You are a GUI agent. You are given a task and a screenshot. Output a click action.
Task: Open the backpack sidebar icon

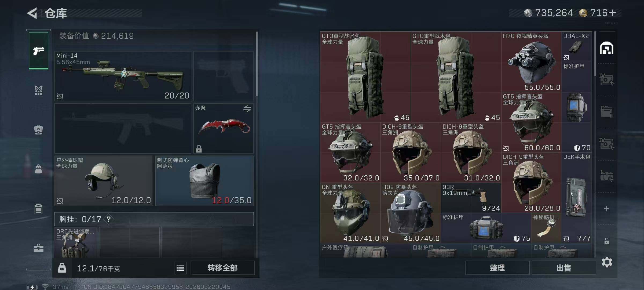(x=38, y=129)
